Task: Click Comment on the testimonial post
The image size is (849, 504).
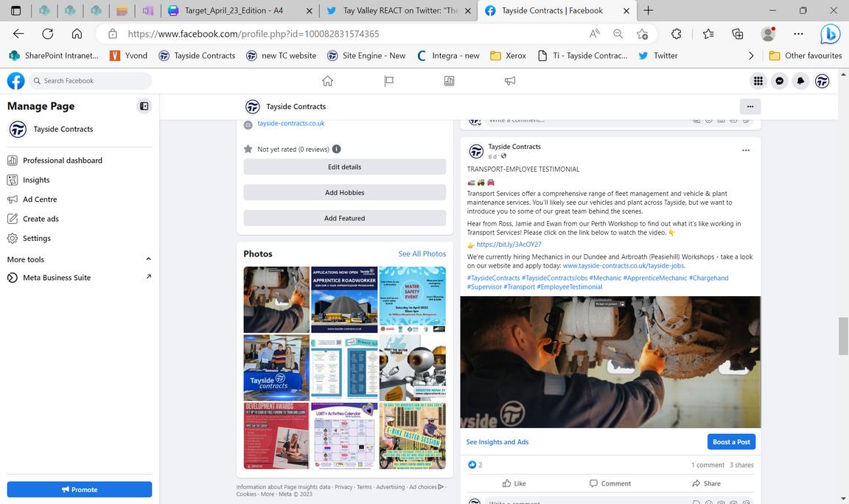Action: coord(610,483)
